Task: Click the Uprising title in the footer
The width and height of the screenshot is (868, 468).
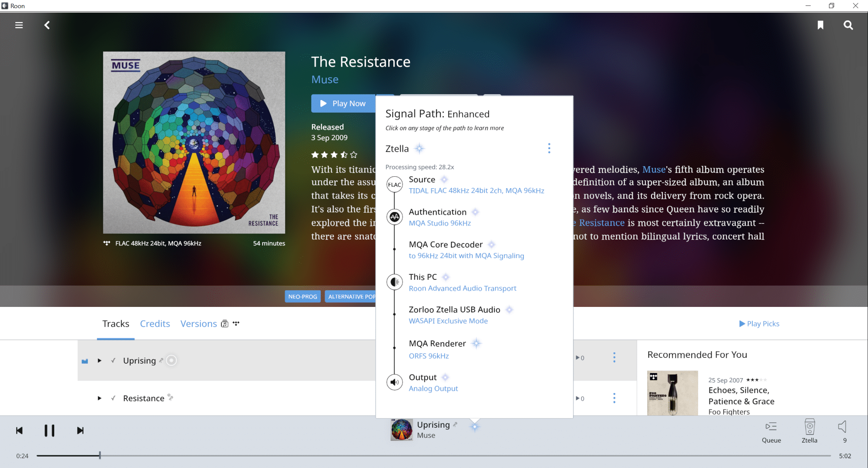Action: click(433, 425)
